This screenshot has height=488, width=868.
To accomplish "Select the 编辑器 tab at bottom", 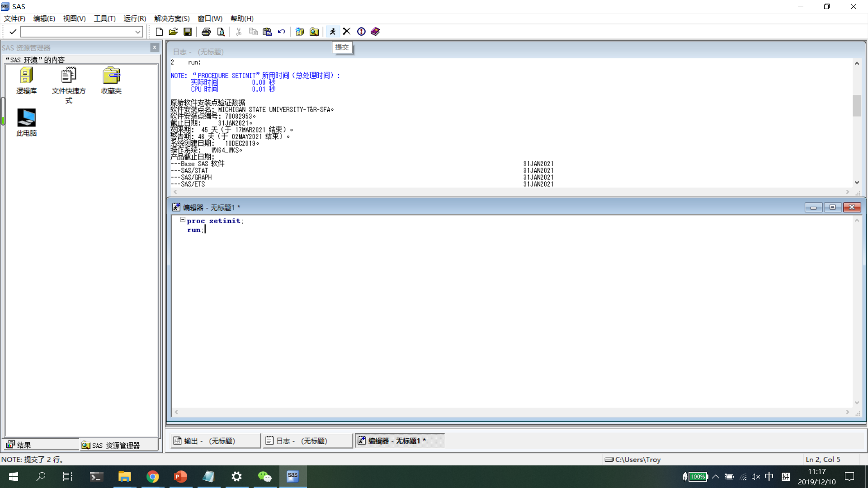I will tap(400, 441).
